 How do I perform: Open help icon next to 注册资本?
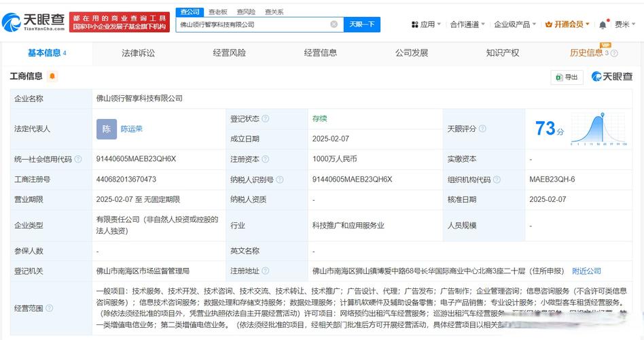point(266,159)
